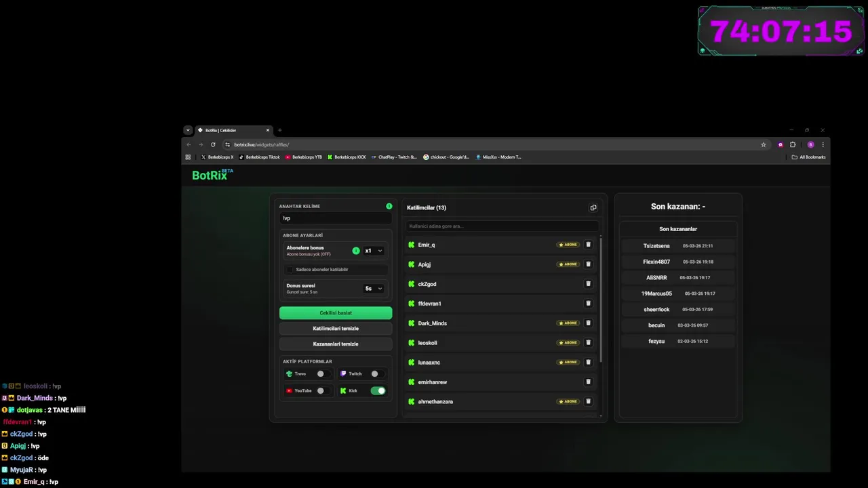
Task: Delete participant Apigj with the trash icon
Action: (x=589, y=264)
